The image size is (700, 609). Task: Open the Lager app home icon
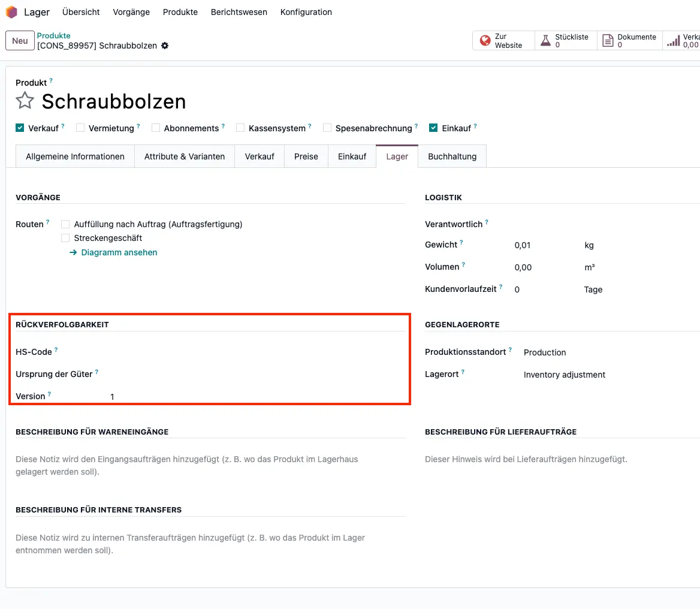click(10, 11)
